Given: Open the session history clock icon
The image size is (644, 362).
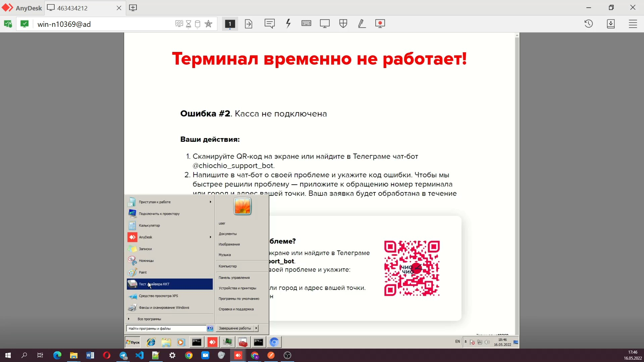Looking at the screenshot, I should (589, 23).
